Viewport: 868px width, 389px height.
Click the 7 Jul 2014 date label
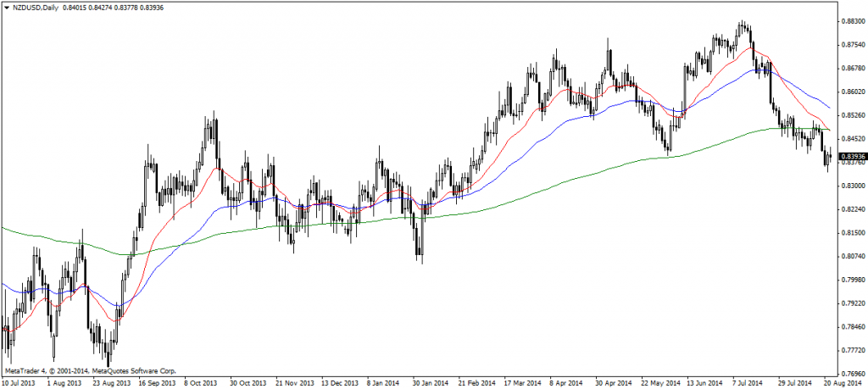[x=749, y=383]
